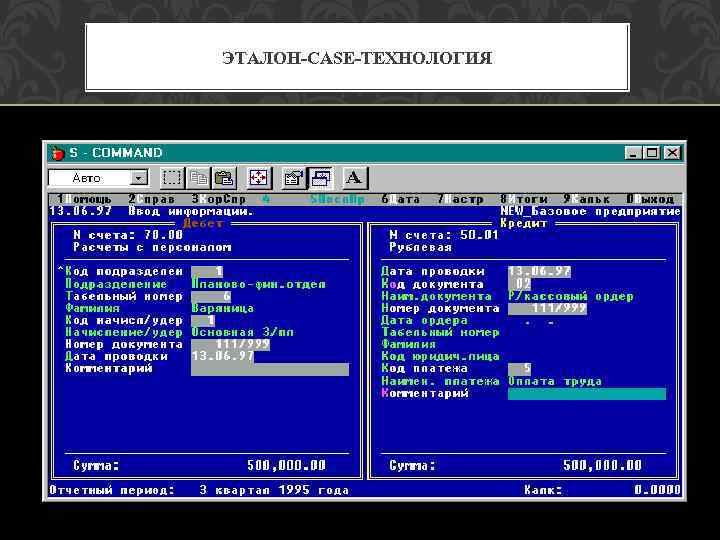Click the Номер документа field in Кредит panel
Viewport: 720px width, 540px height.
(547, 308)
